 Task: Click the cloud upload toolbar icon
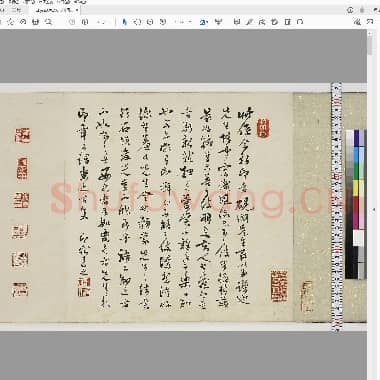coord(23,22)
